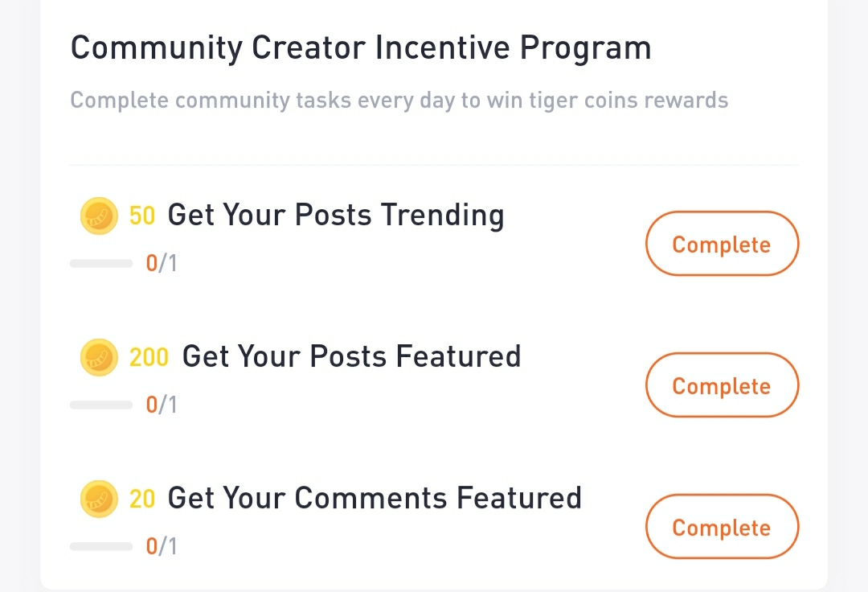Click the progress bar under Comments Featured

pyautogui.click(x=101, y=547)
